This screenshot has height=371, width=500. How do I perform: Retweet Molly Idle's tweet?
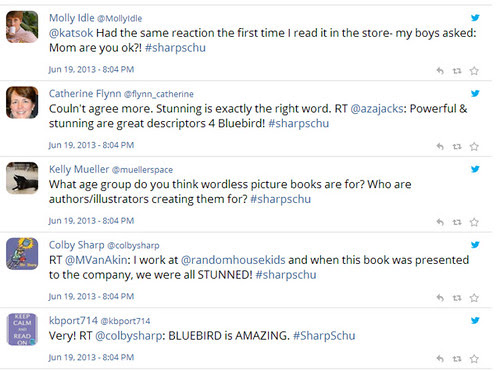[x=457, y=71]
